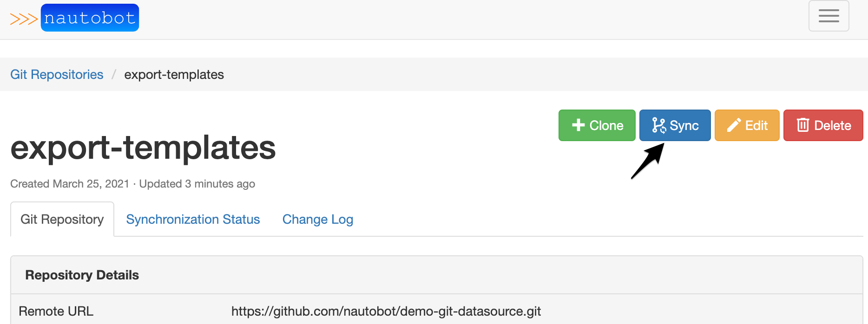Screen dimensions: 868x324
Task: Click the git branch icon on Sync
Action: tap(658, 125)
